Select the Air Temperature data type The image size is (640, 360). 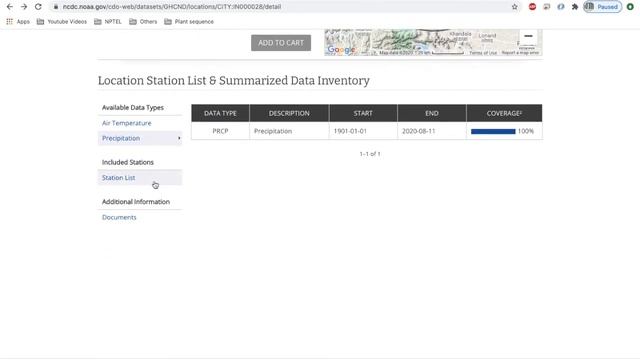click(127, 123)
